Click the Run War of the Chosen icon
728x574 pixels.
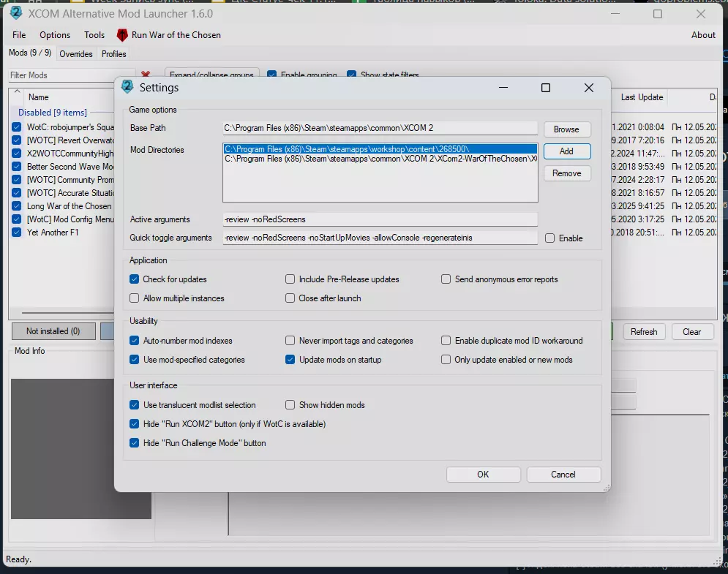tap(122, 35)
